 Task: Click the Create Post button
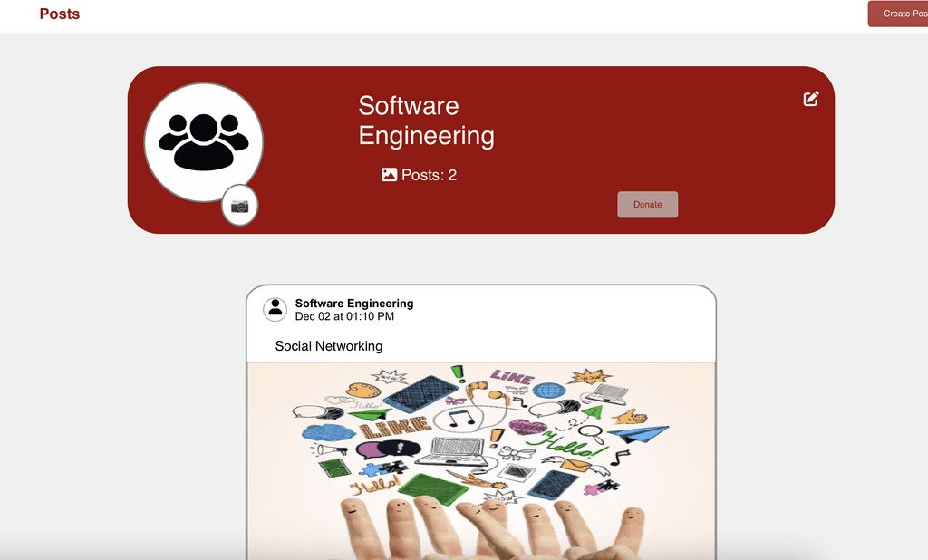900,14
